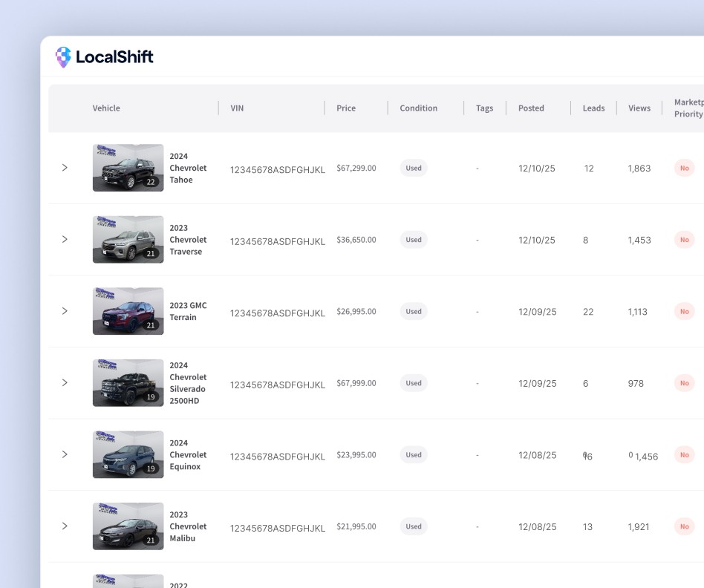The image size is (704, 588).
Task: Click the No priority badge for Silverado
Action: (x=684, y=383)
